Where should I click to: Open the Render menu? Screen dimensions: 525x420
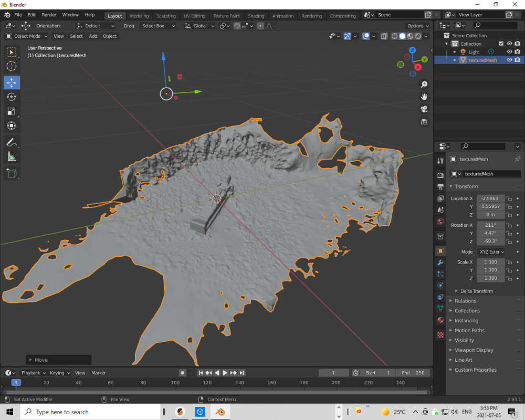pyautogui.click(x=49, y=15)
